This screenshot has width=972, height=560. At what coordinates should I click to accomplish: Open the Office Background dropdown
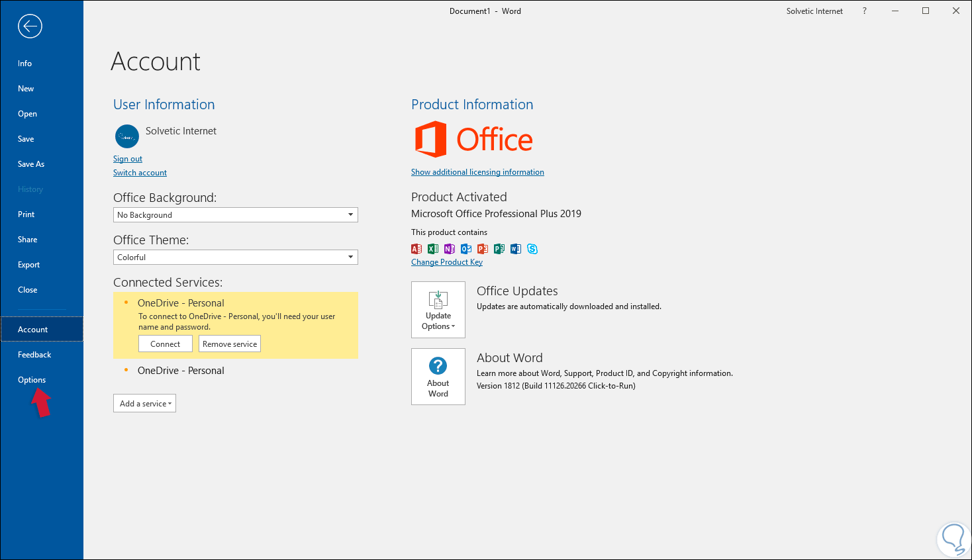[236, 215]
